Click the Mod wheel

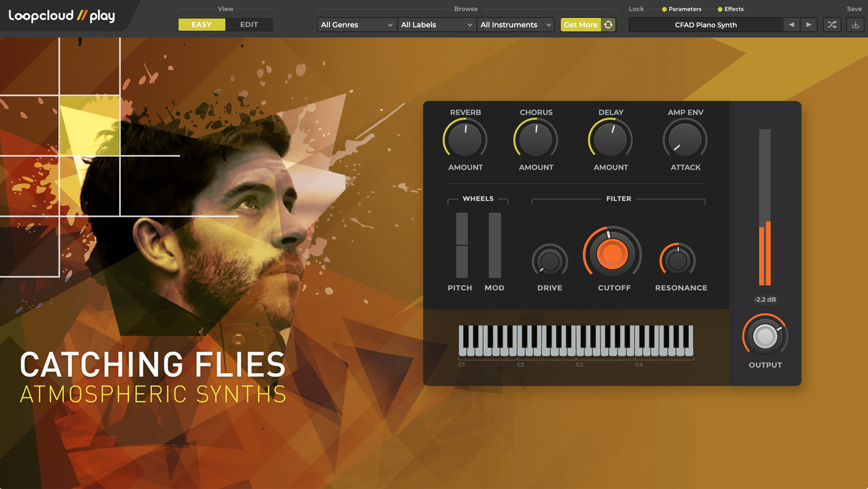495,245
